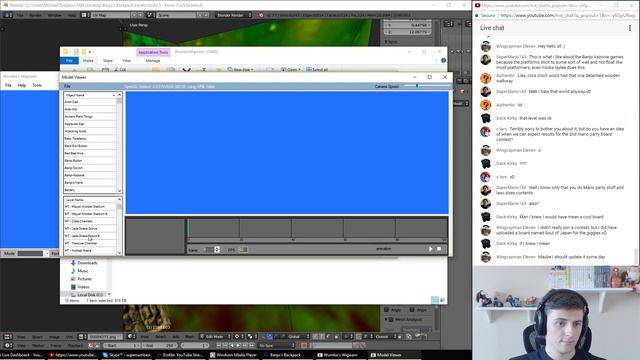Jump to start frame in Blender timeline
The image size is (640, 360).
point(219,346)
